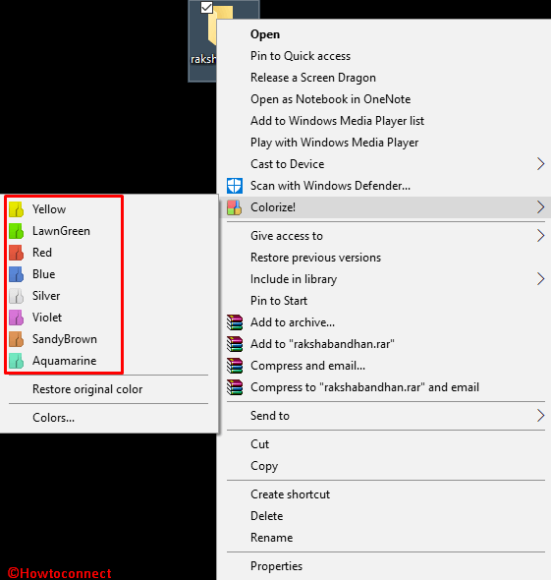Choose Add to archive...
The image size is (551, 580).
293,322
